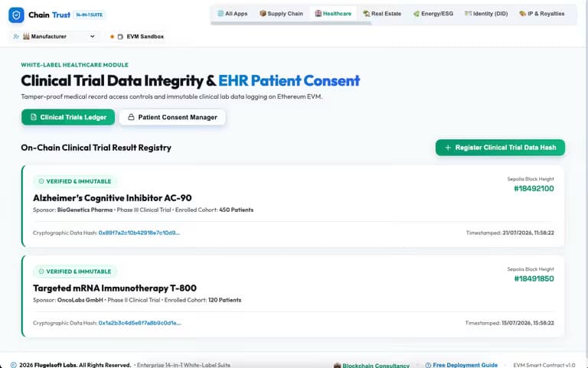This screenshot has width=588, height=368.
Task: Click Verified & Immutable badge for Alzheimer's trial
Action: 75,181
